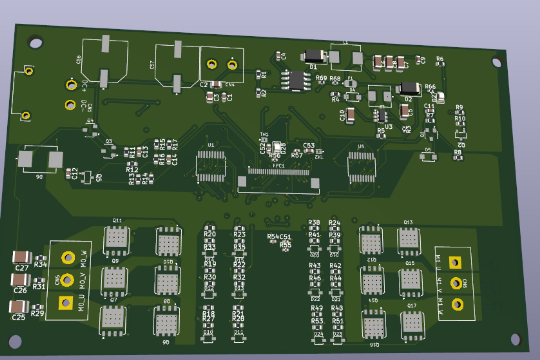Click capacitor C12 near Q6
540x360 pixels.
69,172
